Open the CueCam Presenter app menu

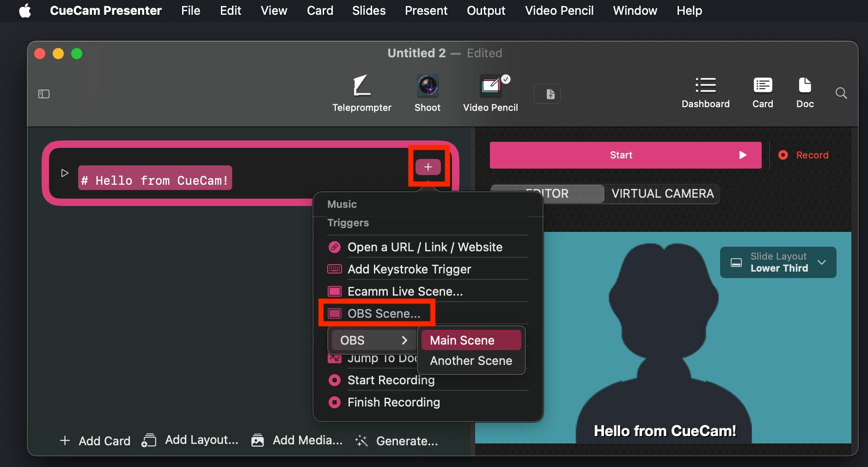[106, 11]
